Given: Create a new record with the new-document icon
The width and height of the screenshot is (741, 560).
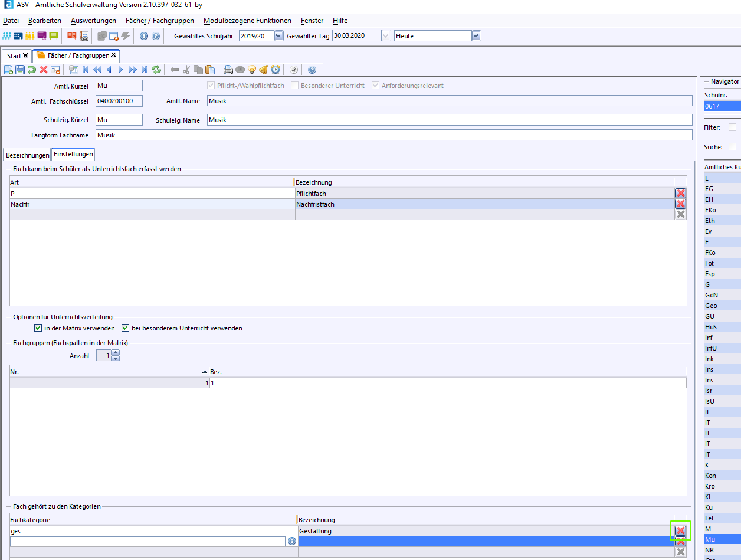Looking at the screenshot, I should 9,70.
